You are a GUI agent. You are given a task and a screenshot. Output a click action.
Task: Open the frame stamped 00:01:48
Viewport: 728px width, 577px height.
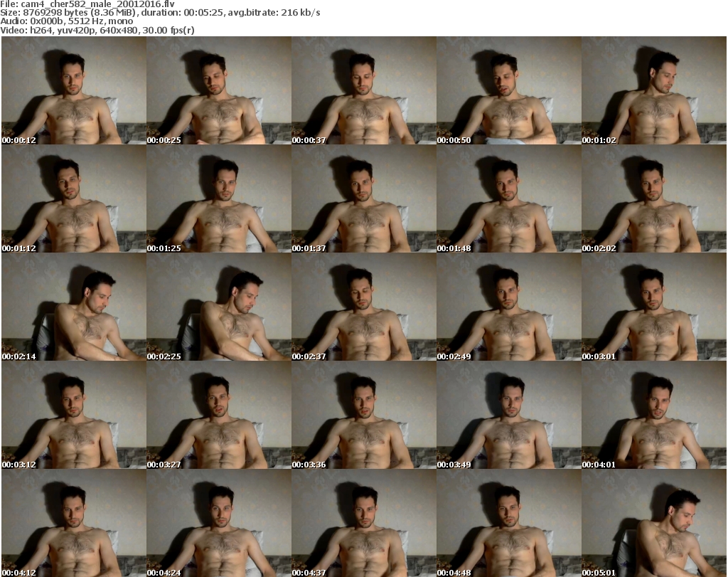(509, 198)
